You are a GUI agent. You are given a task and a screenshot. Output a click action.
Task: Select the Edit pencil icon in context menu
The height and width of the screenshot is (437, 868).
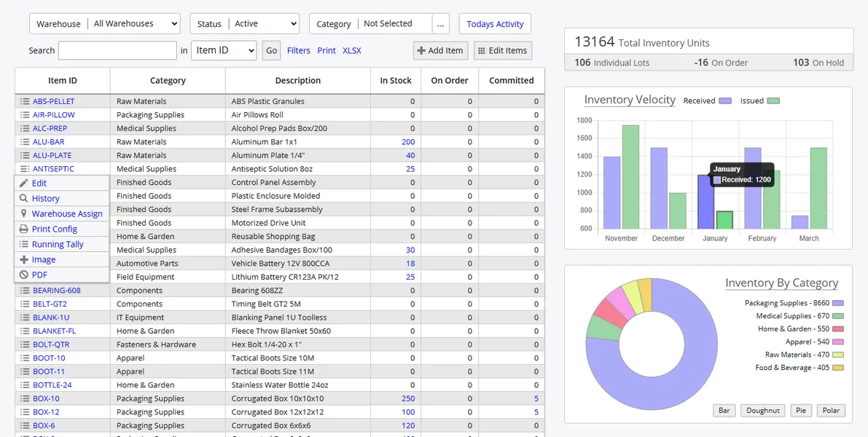24,181
